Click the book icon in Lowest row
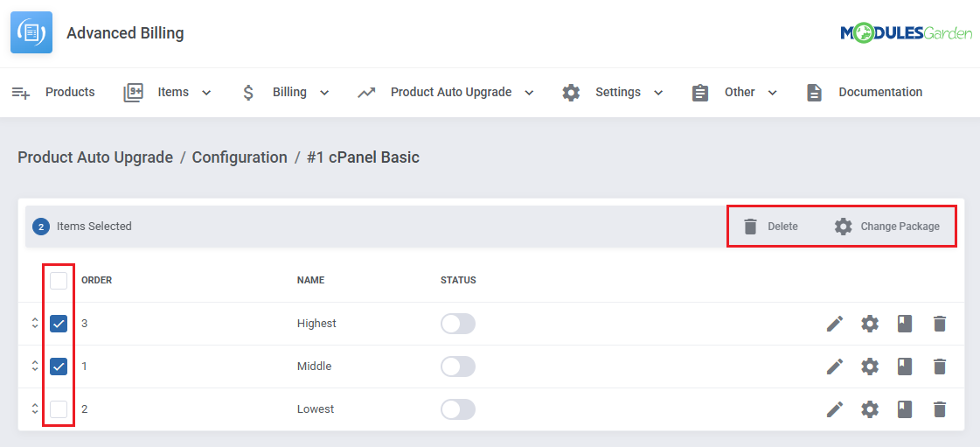Viewport: 980px width, 447px height. pos(904,409)
